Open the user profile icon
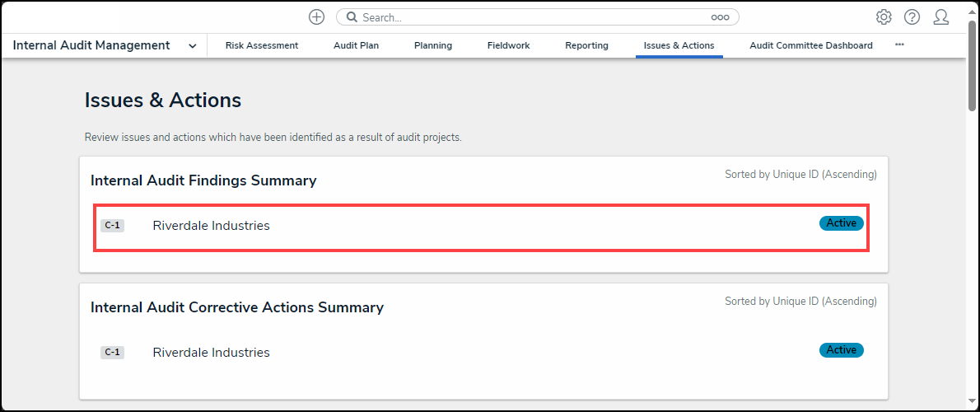The height and width of the screenshot is (412, 980). point(940,17)
